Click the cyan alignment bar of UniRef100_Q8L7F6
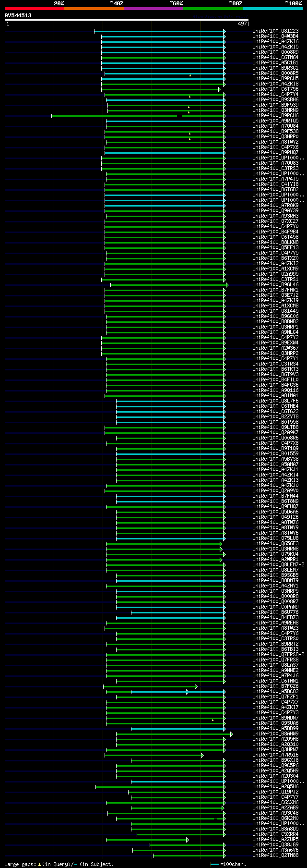 tap(171, 401)
